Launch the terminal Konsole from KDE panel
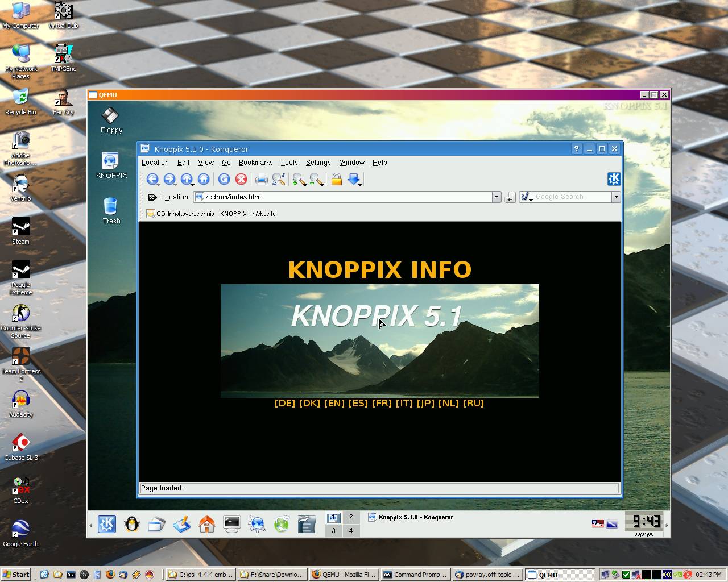This screenshot has width=728, height=582. [x=231, y=524]
